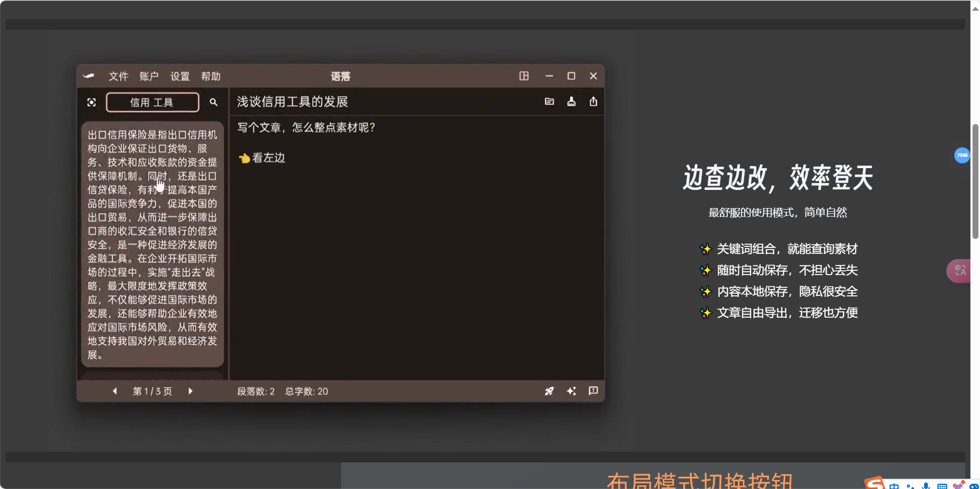This screenshot has width=980, height=489.
Task: Go to the next material page arrow
Action: (190, 391)
